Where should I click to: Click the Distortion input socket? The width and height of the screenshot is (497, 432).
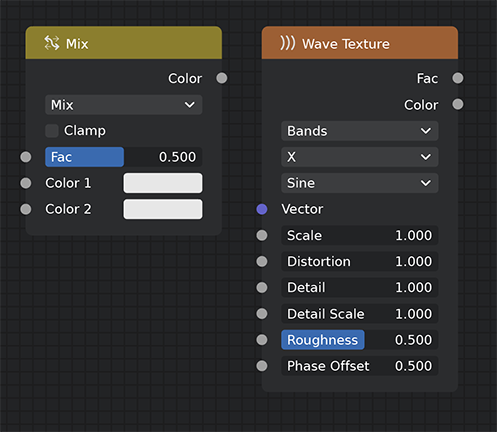262,261
